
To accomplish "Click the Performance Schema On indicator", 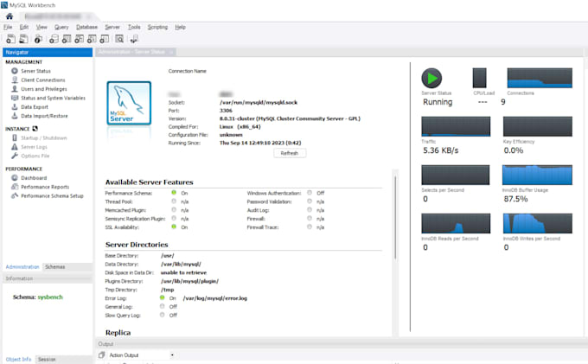I will [174, 193].
